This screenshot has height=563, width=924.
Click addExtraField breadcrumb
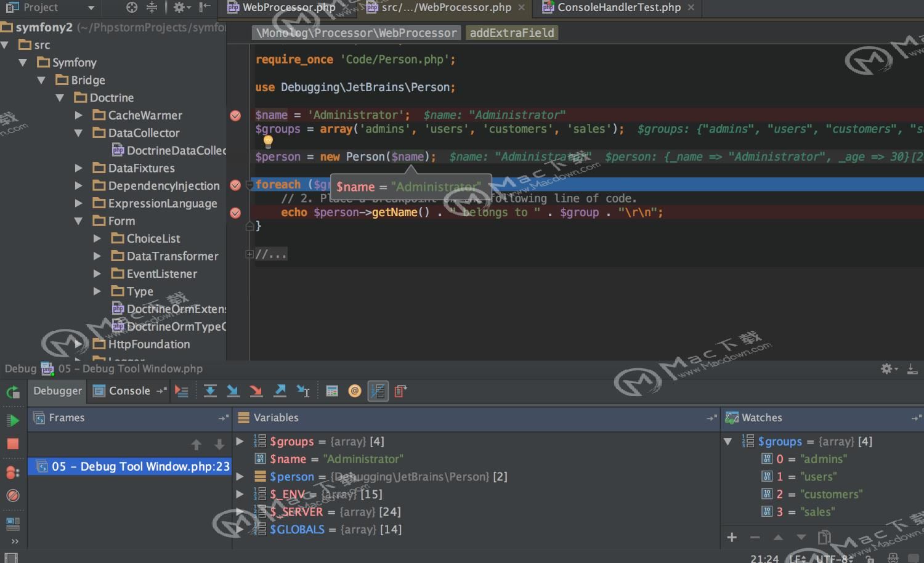[x=512, y=33]
